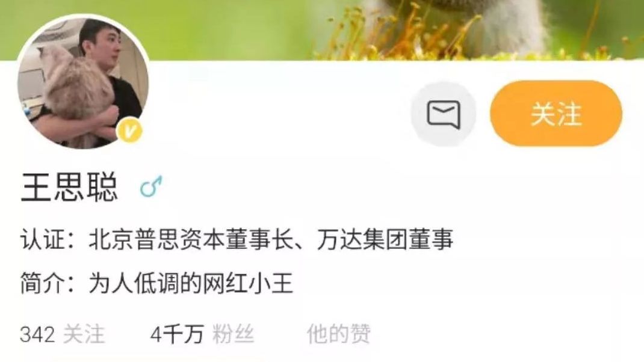This screenshot has height=362, width=644.
Task: Open the 342 关注 following list
Action: (63, 334)
